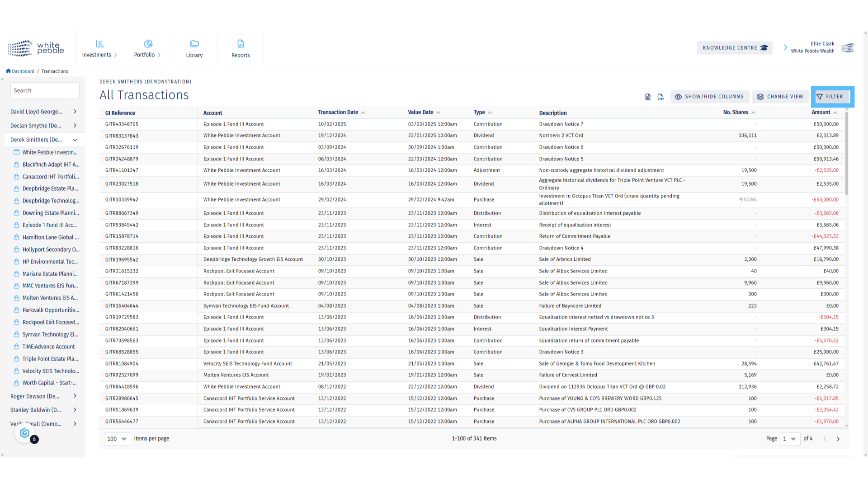Open items per page dropdown
The image size is (868, 488).
pyautogui.click(x=117, y=439)
